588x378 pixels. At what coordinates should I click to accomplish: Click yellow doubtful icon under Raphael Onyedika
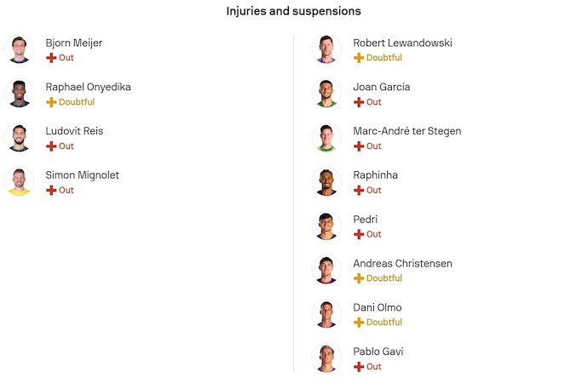pyautogui.click(x=51, y=102)
